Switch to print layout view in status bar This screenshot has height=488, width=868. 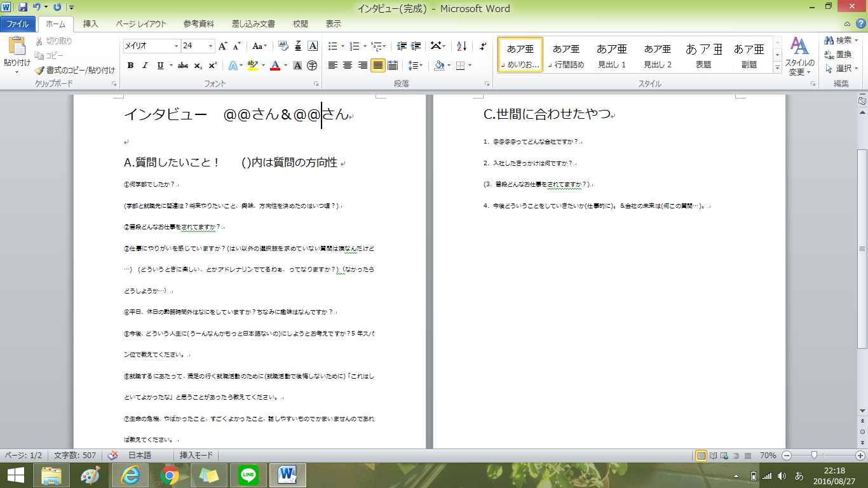click(x=702, y=456)
